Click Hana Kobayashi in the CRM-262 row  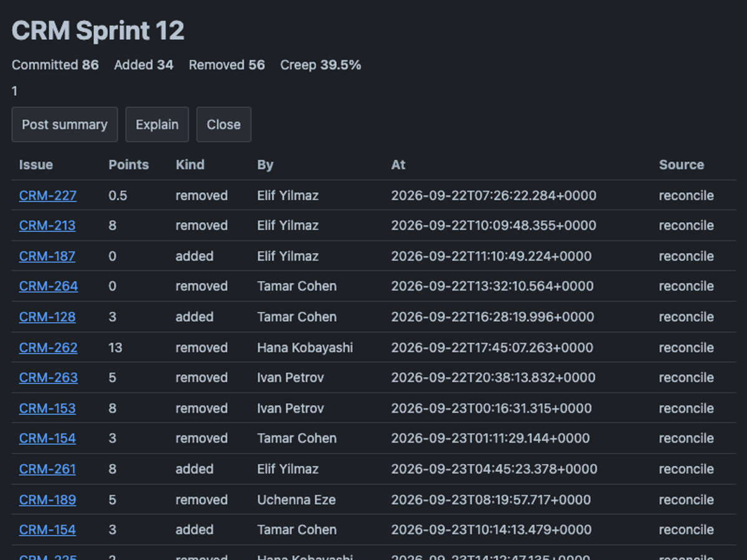pyautogui.click(x=305, y=347)
